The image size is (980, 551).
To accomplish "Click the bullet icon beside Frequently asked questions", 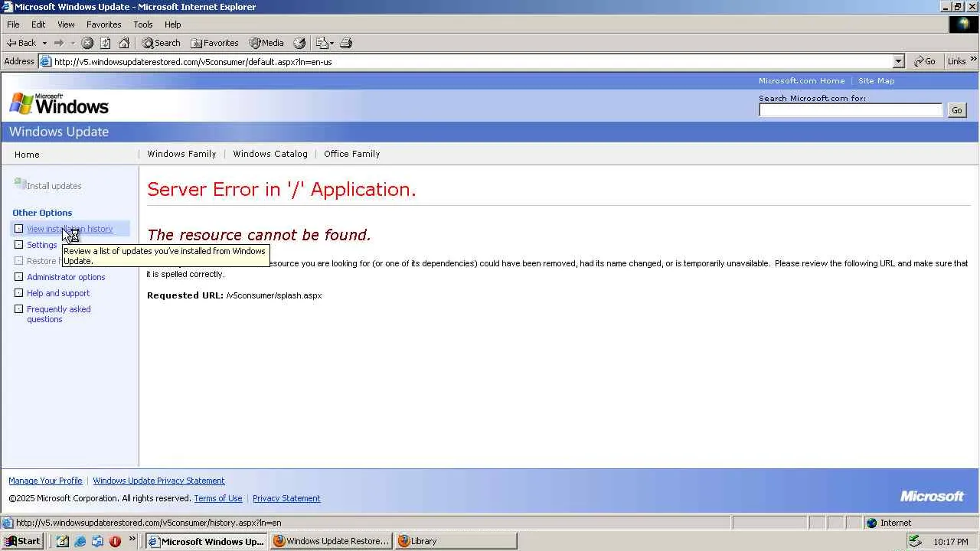I will pos(19,309).
